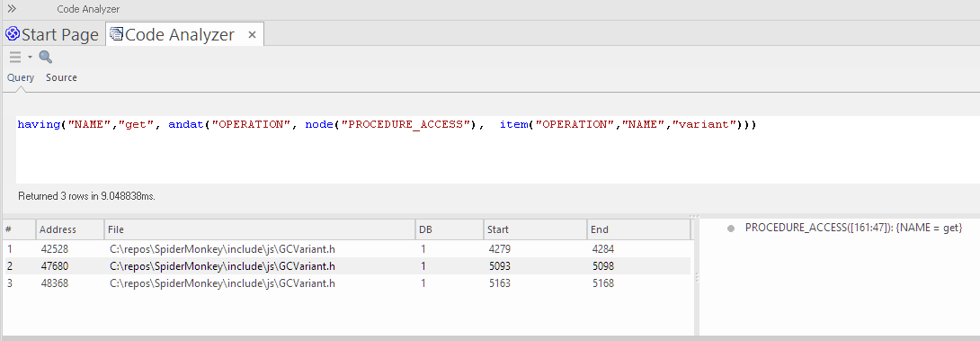
Task: Open the dropdown arrow beside hamburger menu
Action: pyautogui.click(x=30, y=58)
